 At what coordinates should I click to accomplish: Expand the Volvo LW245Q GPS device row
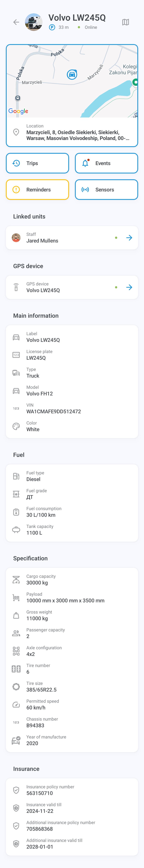(129, 287)
